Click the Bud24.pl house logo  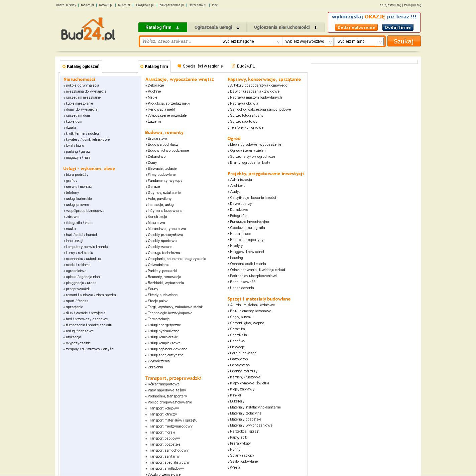point(88,29)
